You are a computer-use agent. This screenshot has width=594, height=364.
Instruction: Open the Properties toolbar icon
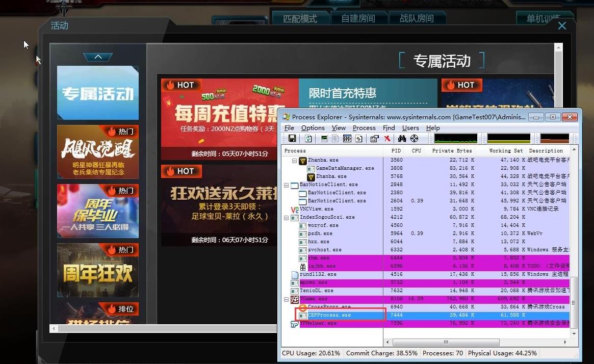coord(374,139)
